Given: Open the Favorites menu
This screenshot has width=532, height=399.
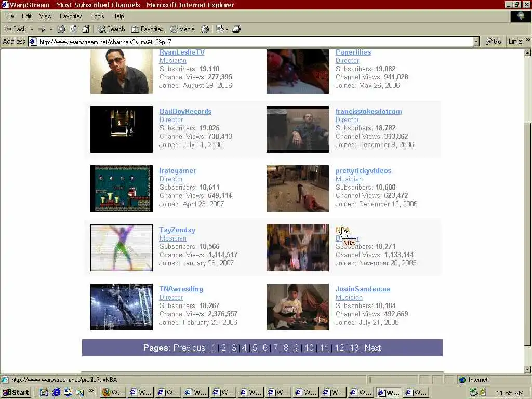Looking at the screenshot, I should point(71,16).
